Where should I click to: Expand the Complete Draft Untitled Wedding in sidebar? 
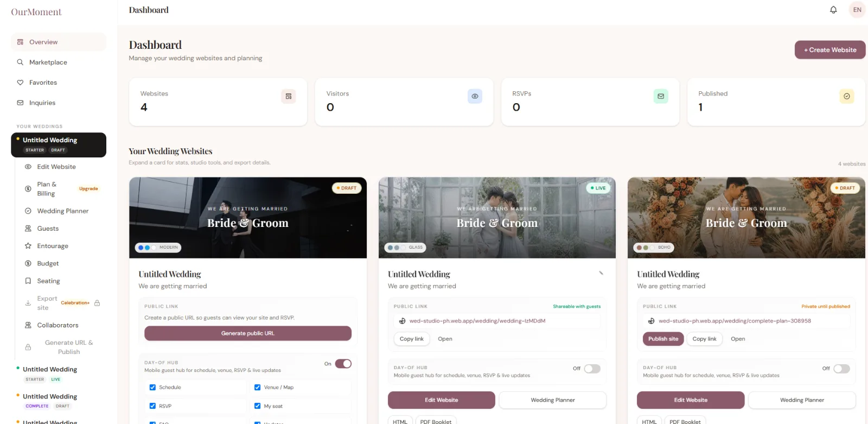pyautogui.click(x=59, y=401)
